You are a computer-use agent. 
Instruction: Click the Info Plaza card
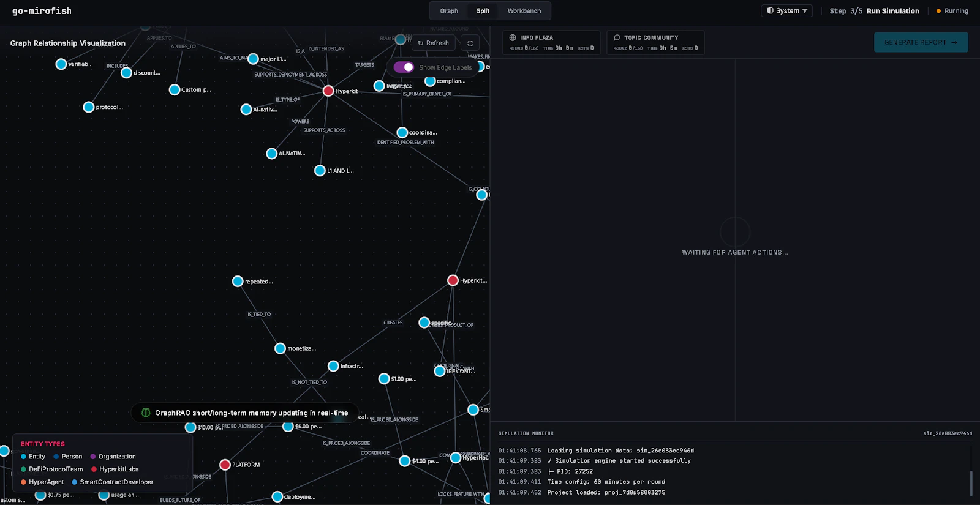[x=551, y=42]
